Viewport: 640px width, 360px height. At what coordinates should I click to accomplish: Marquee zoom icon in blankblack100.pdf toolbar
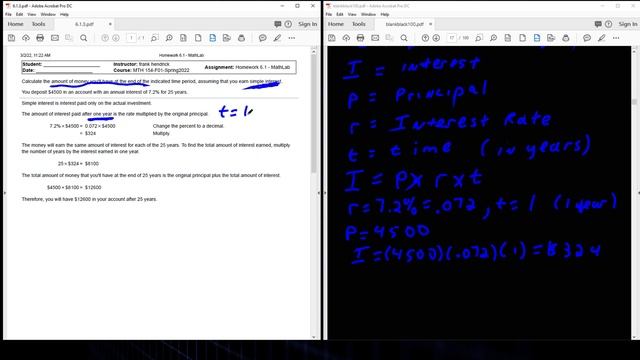pos(479,38)
